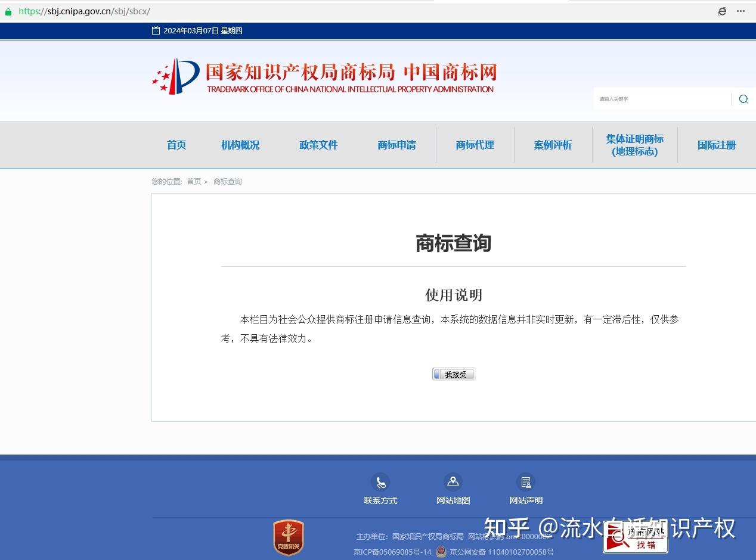Open the 首页 navigation item
756x560 pixels.
tap(176, 145)
